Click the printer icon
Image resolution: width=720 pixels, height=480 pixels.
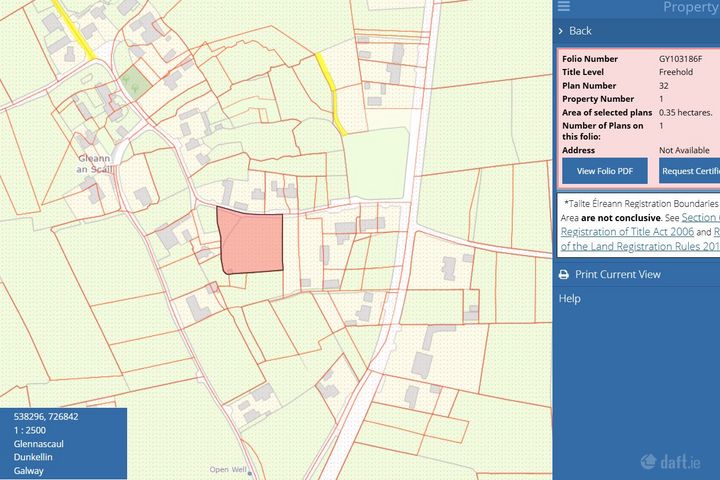pos(564,275)
